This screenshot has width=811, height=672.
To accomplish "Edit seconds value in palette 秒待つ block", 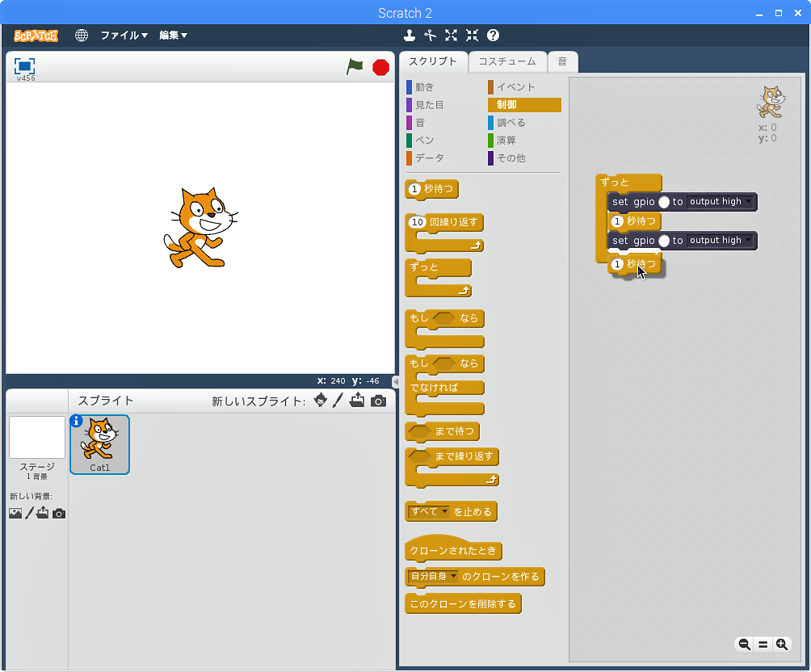I will coord(414,189).
